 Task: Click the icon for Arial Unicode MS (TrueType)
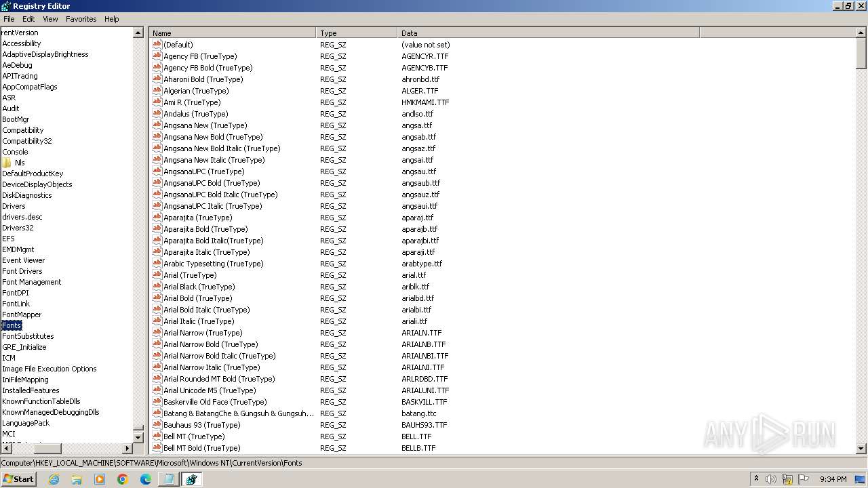coord(157,390)
